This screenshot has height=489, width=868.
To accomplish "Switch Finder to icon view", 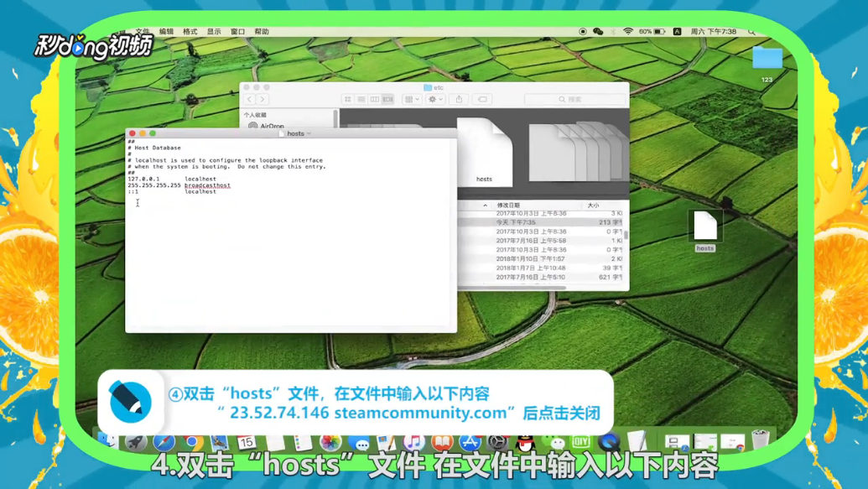I will coord(348,99).
